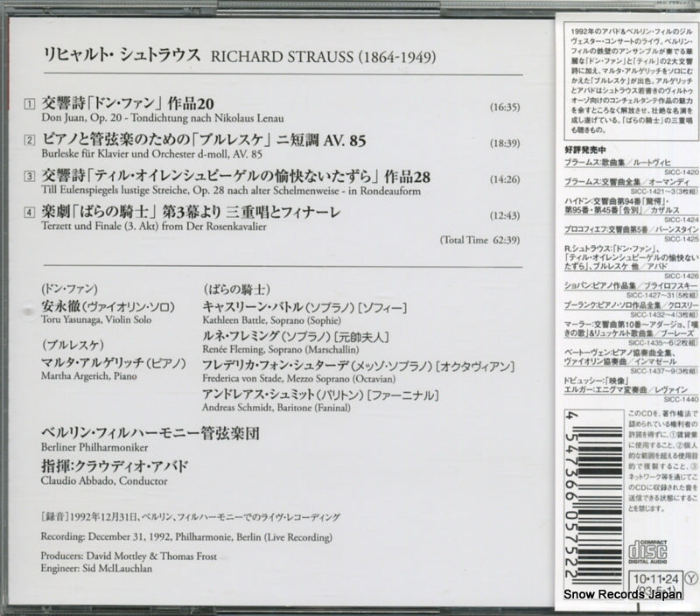Click the duration '(12:43)'
The image size is (700, 616).
pos(505,215)
